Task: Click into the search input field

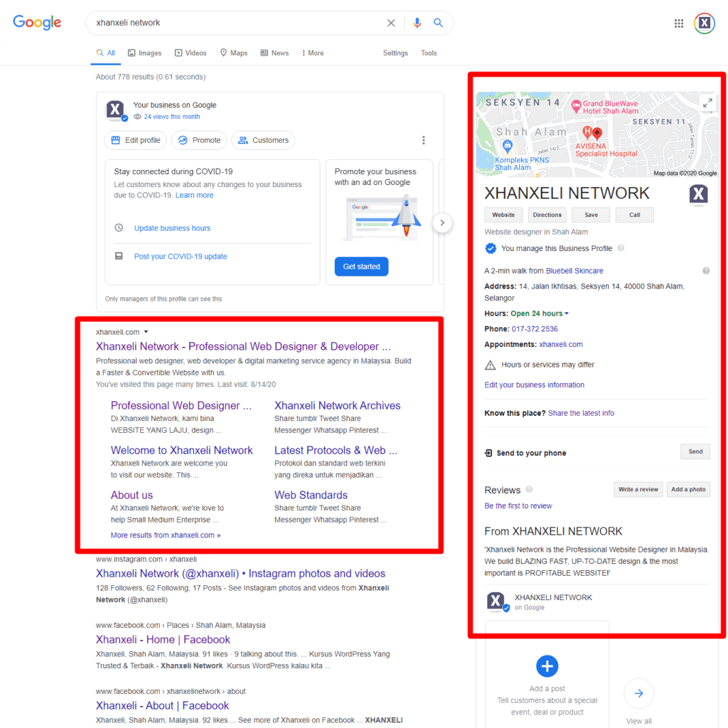Action: tap(237, 23)
